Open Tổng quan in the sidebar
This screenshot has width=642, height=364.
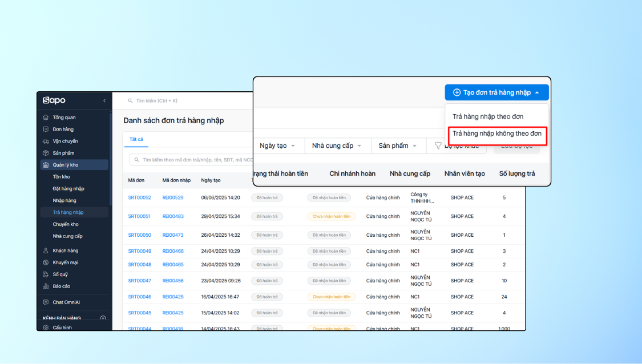tap(64, 118)
